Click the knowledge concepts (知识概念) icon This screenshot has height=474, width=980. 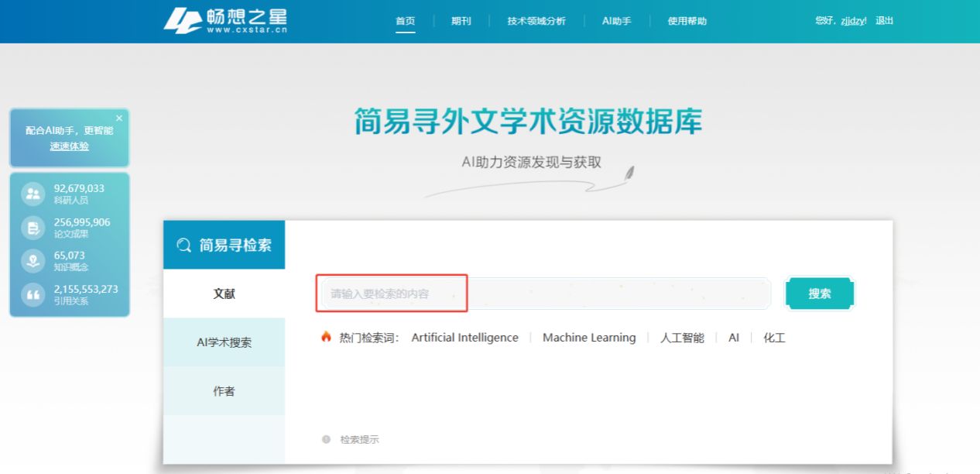33,261
